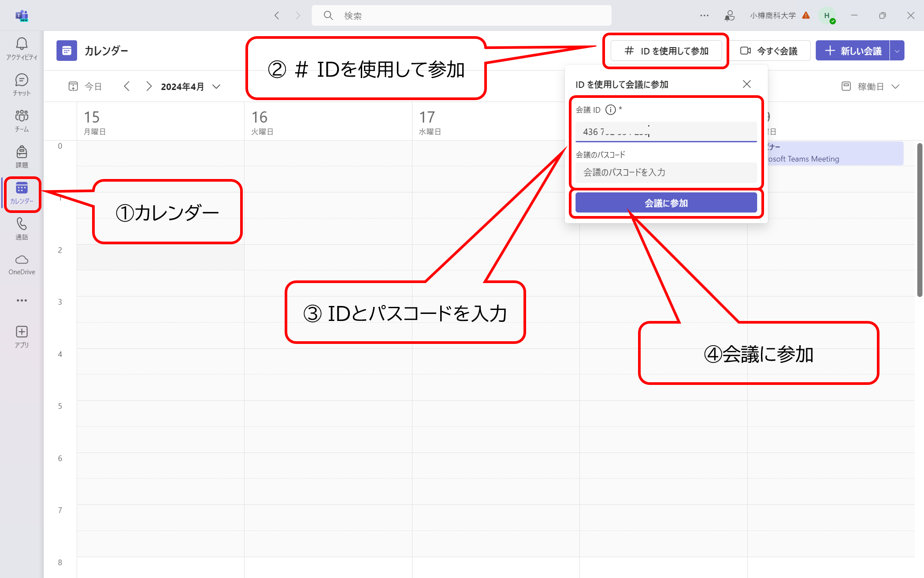Open the Teams (チーム) section

(x=22, y=121)
